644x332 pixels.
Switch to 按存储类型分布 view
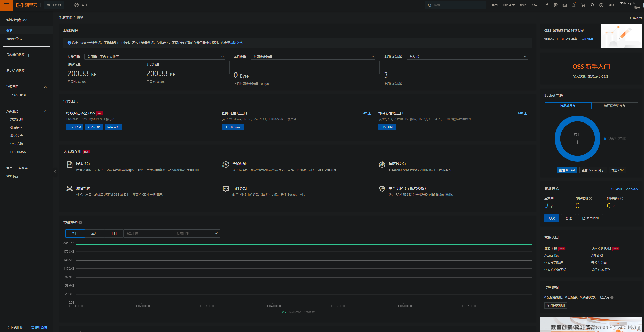coord(614,106)
